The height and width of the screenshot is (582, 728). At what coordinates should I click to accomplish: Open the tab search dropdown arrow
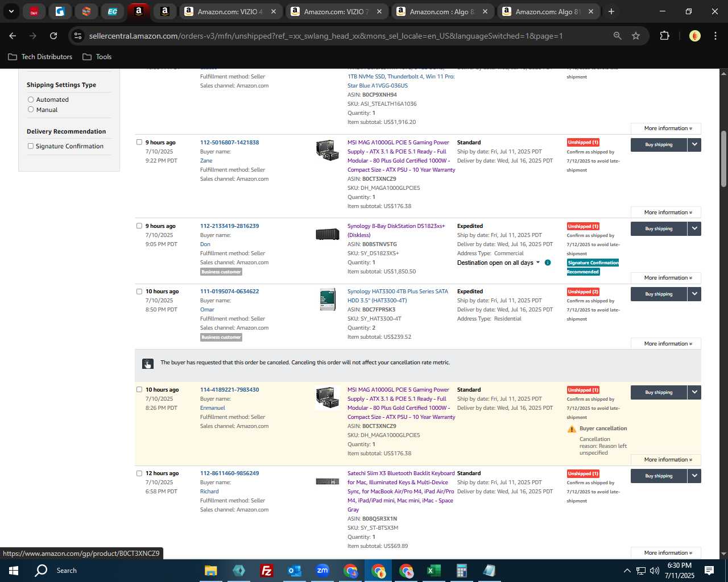click(x=11, y=11)
